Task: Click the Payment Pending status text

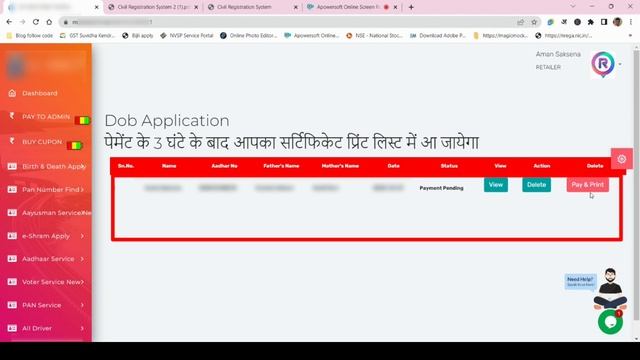Action: 441,188
